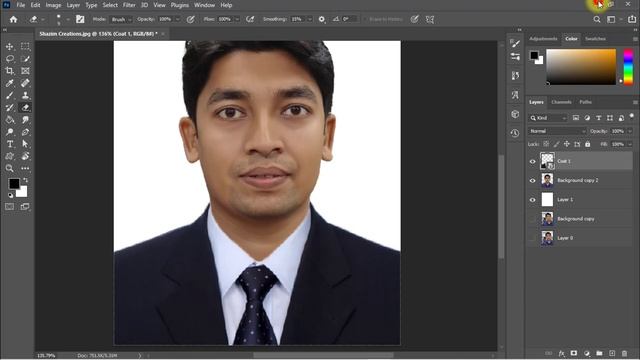Click the Add layer mask button
Screen dimensions: 640x360
point(574,353)
